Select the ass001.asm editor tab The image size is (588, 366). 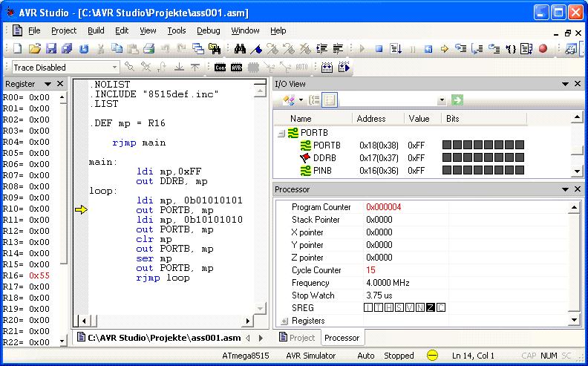tap(159, 338)
